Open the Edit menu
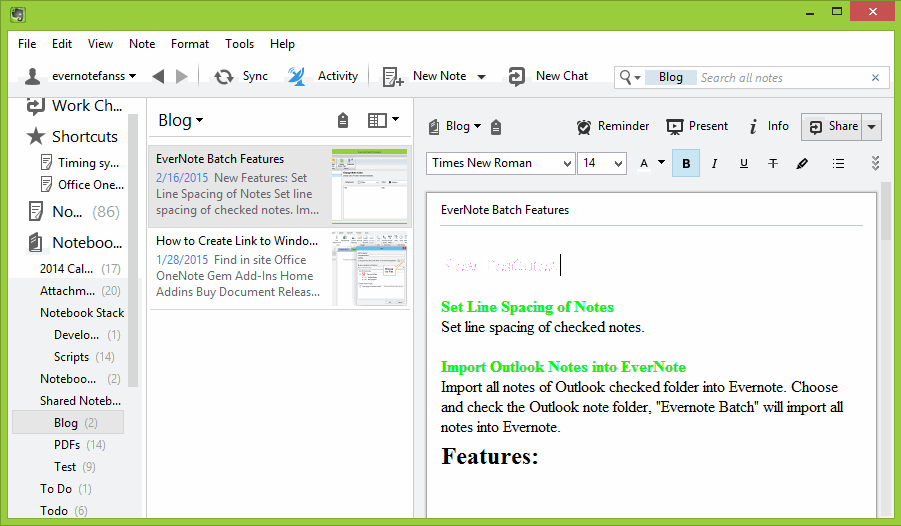The width and height of the screenshot is (901, 526). [61, 44]
